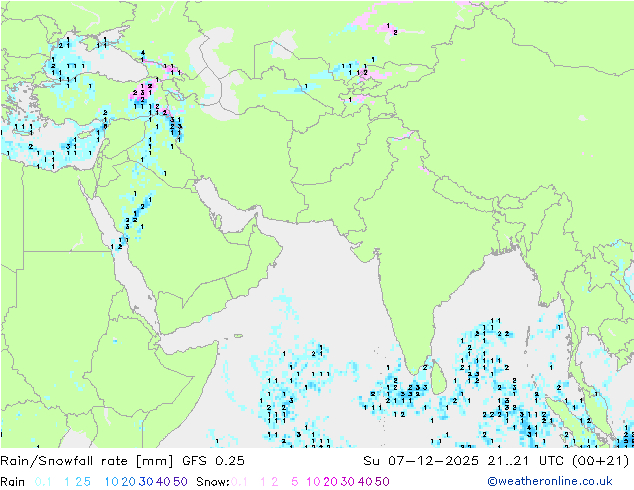The width and height of the screenshot is (634, 490).
Task: Click the rain legend 10 value
Action: click(x=112, y=482)
